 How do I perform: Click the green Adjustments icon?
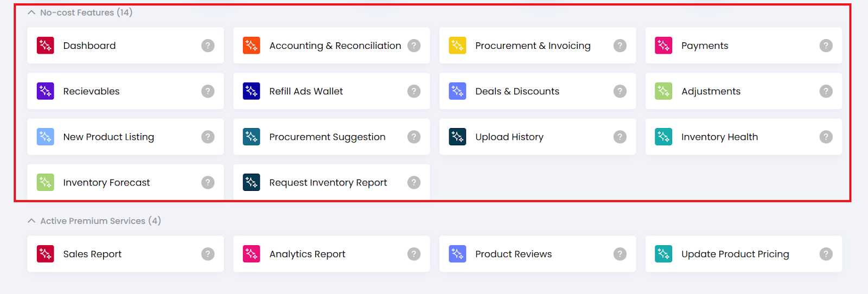[663, 91]
